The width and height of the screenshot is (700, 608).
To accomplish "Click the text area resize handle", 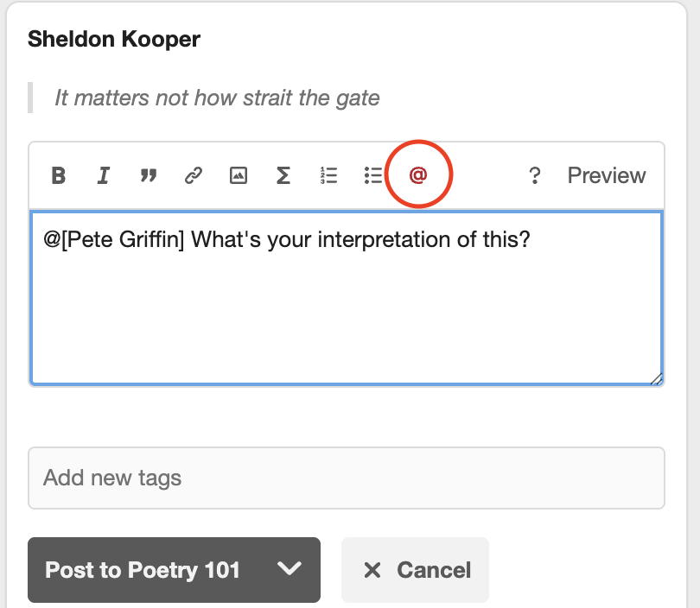I will pos(657,378).
